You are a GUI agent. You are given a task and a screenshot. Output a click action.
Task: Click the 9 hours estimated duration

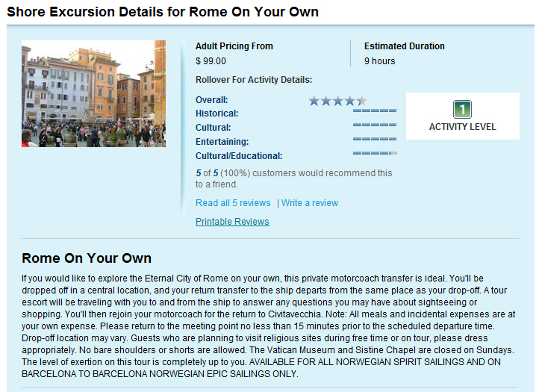click(379, 61)
